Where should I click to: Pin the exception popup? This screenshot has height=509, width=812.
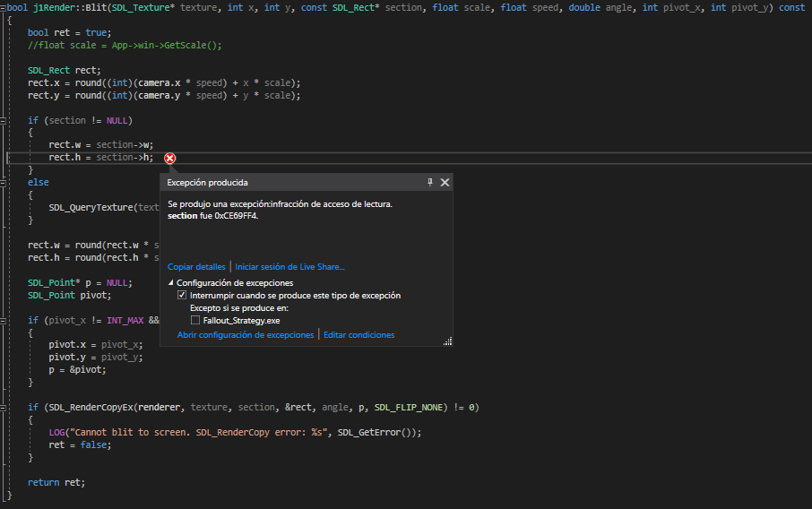(x=430, y=182)
